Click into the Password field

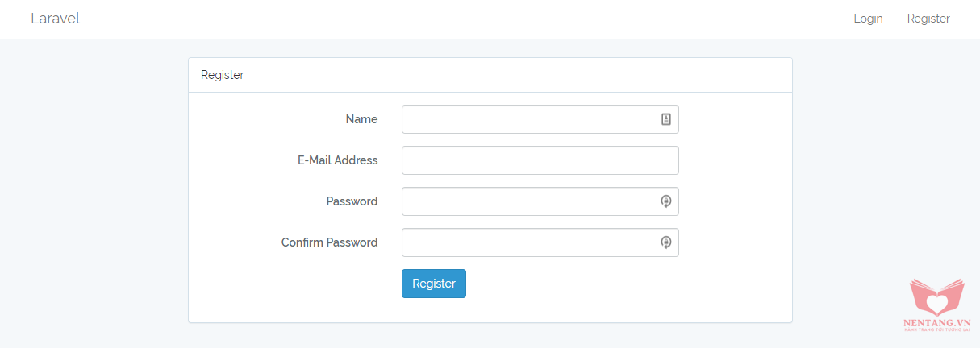(x=528, y=201)
